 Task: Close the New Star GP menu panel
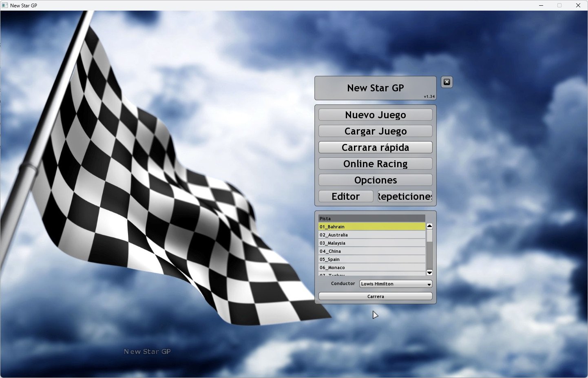[447, 82]
